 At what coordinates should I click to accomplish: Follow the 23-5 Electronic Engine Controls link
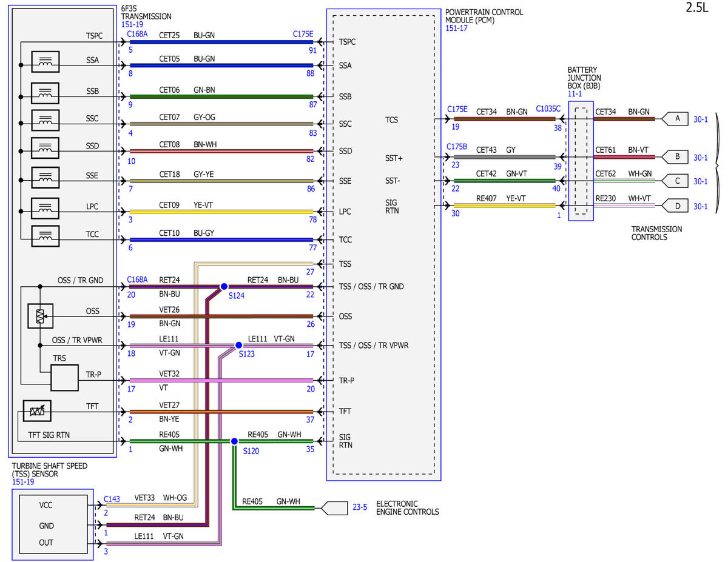point(360,507)
